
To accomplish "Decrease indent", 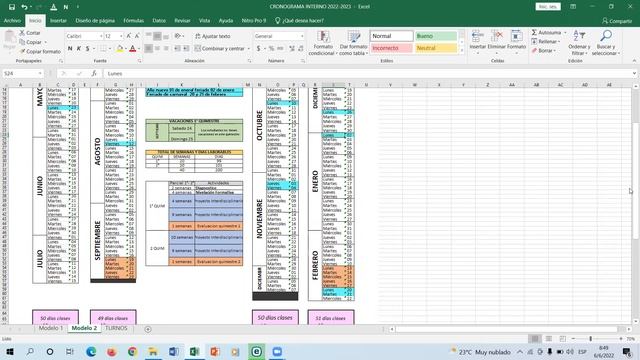I will tap(178, 49).
